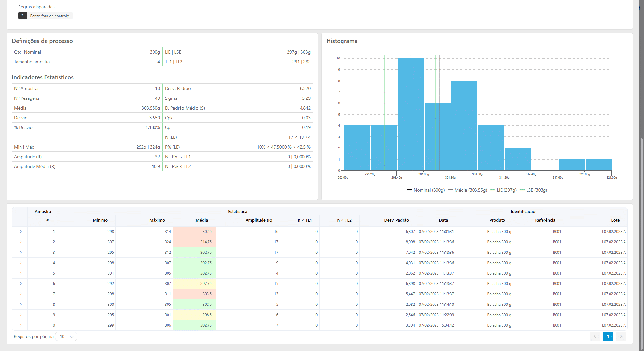Toggle Nominal (300g) legend series
Screen dimensions: 644x351
point(426,190)
